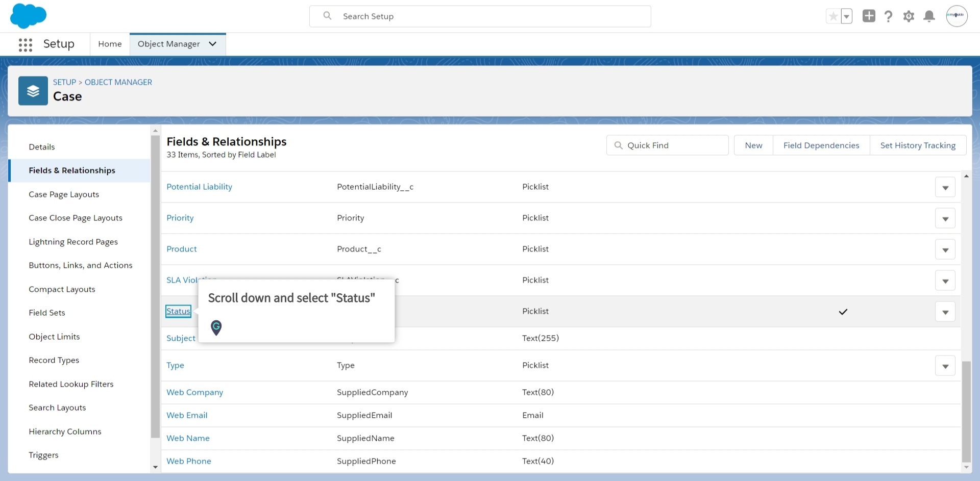Open Related Lookup Filters
980x481 pixels.
(x=71, y=384)
